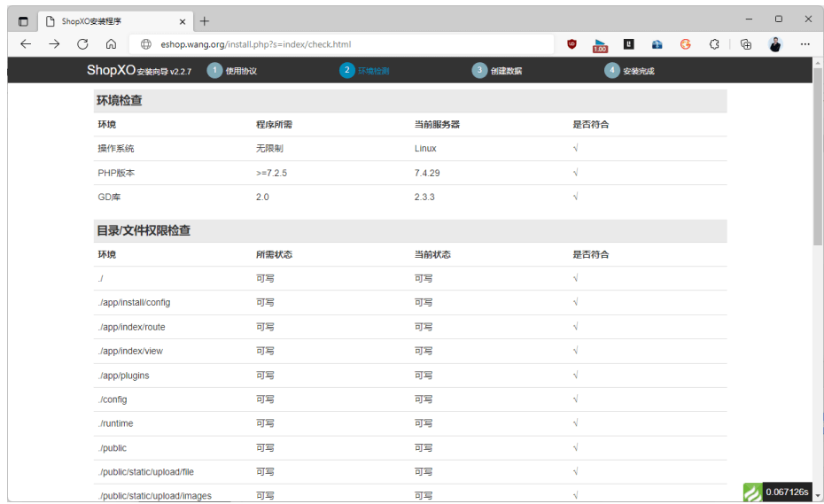Click the scrollbar down arrow
This screenshot has width=824, height=504.
click(x=817, y=496)
